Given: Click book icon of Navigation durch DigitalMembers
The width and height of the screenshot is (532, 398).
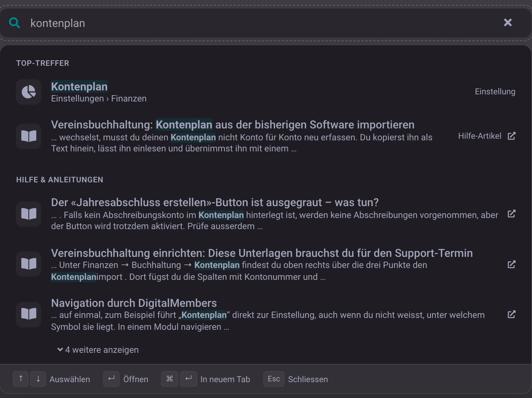Looking at the screenshot, I should coord(29,315).
